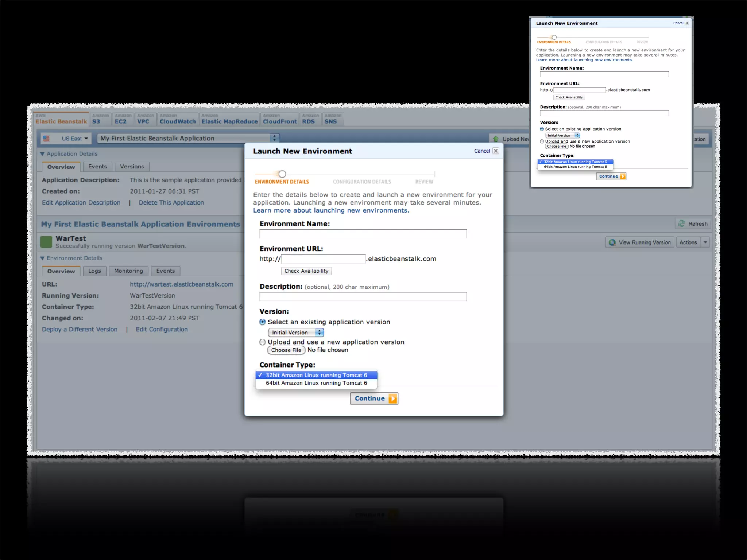Open the Initial Version dropdown
Image resolution: width=747 pixels, height=560 pixels.
(x=296, y=332)
